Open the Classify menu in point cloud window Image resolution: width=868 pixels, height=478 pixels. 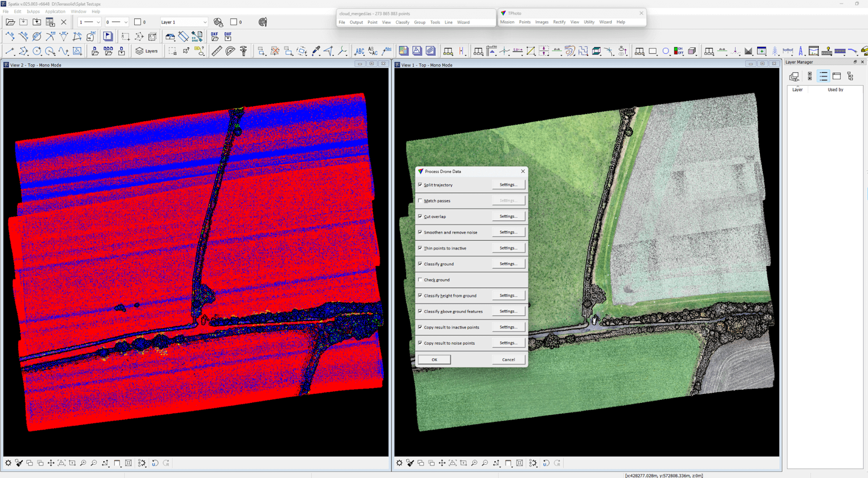point(402,22)
